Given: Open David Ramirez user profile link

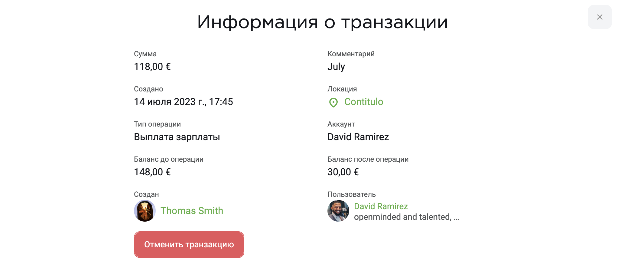Looking at the screenshot, I should [381, 206].
